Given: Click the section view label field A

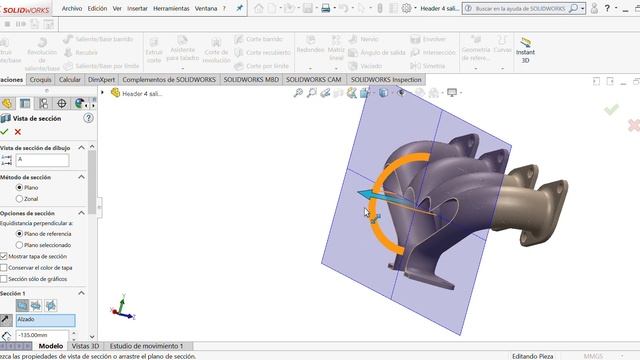Looking at the screenshot, I should coord(42,160).
